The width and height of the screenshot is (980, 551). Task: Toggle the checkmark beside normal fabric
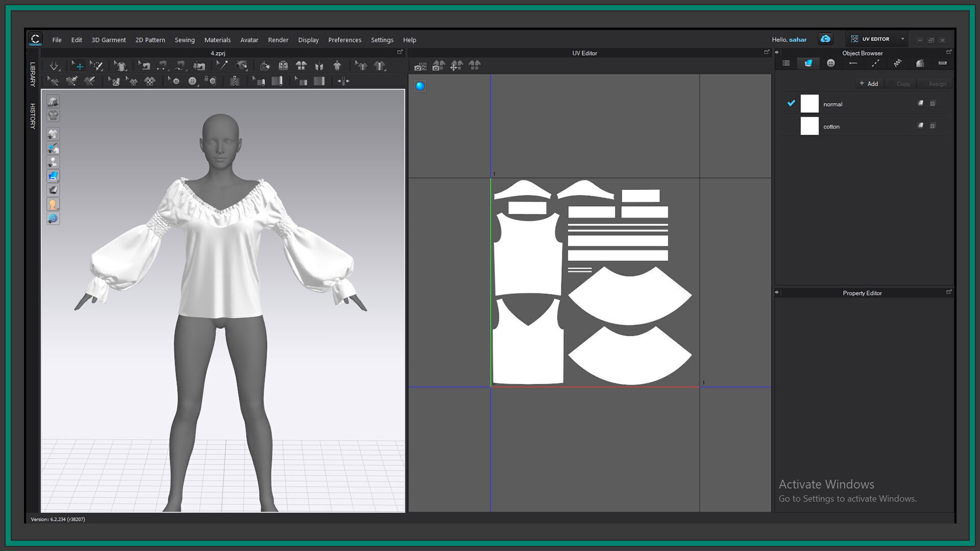click(x=791, y=104)
